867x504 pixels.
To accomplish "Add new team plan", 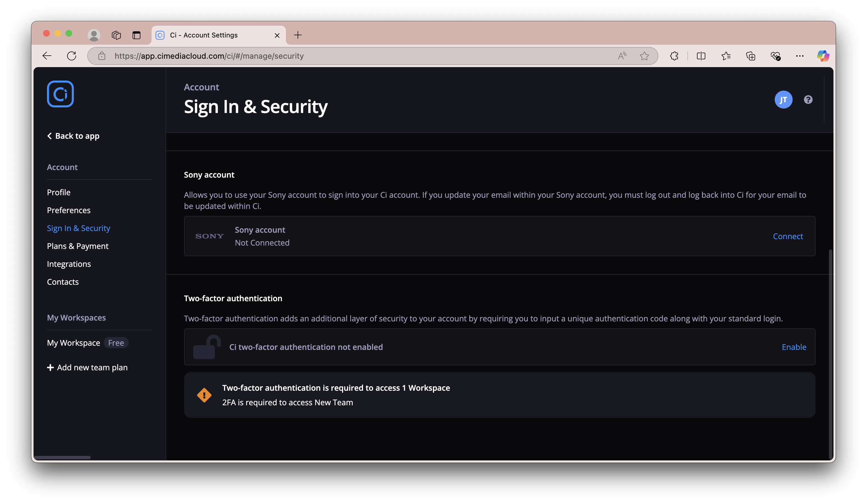I will pyautogui.click(x=87, y=368).
